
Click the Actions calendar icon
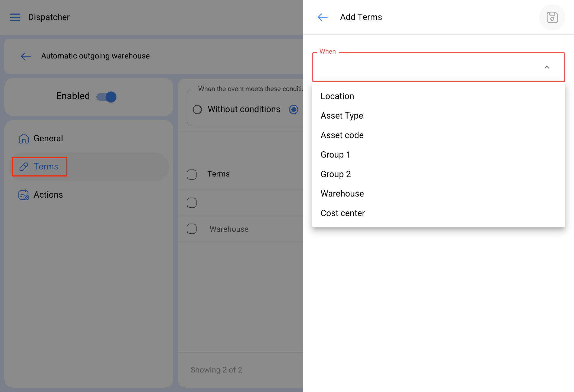click(x=24, y=195)
